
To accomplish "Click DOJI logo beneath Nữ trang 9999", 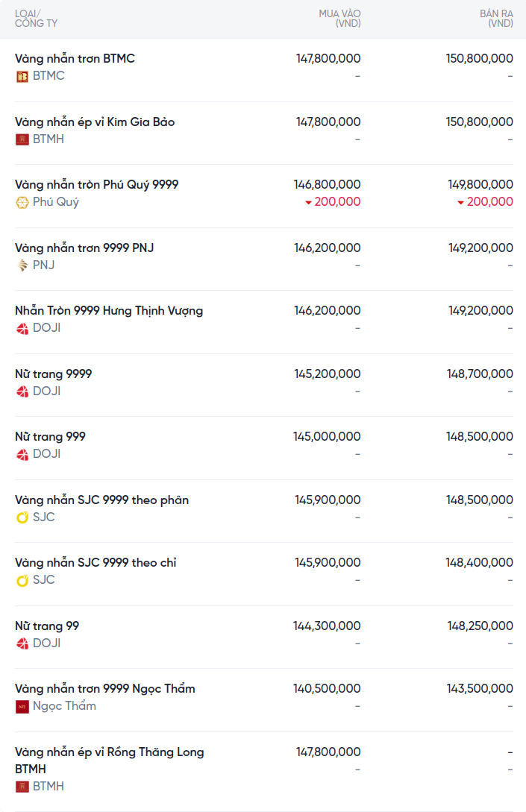I will (22, 391).
